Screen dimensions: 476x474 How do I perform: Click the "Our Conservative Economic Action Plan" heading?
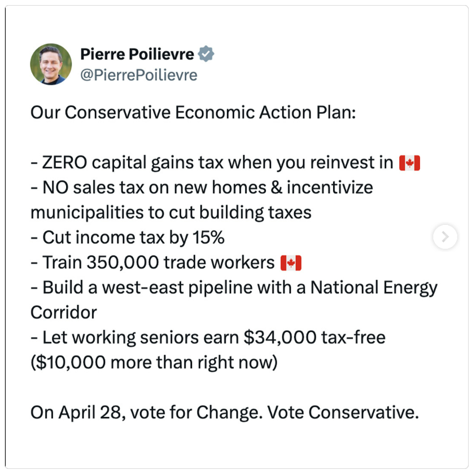[x=193, y=112]
